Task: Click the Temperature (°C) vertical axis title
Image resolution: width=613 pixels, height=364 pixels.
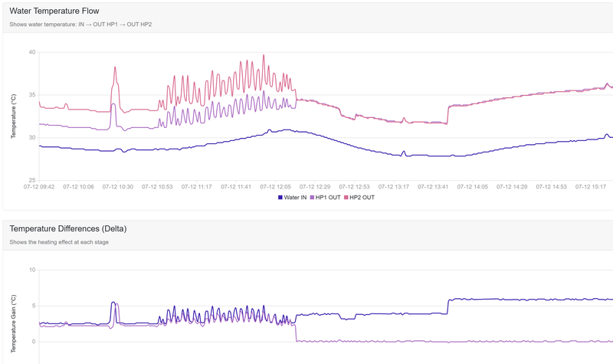Action: point(13,116)
